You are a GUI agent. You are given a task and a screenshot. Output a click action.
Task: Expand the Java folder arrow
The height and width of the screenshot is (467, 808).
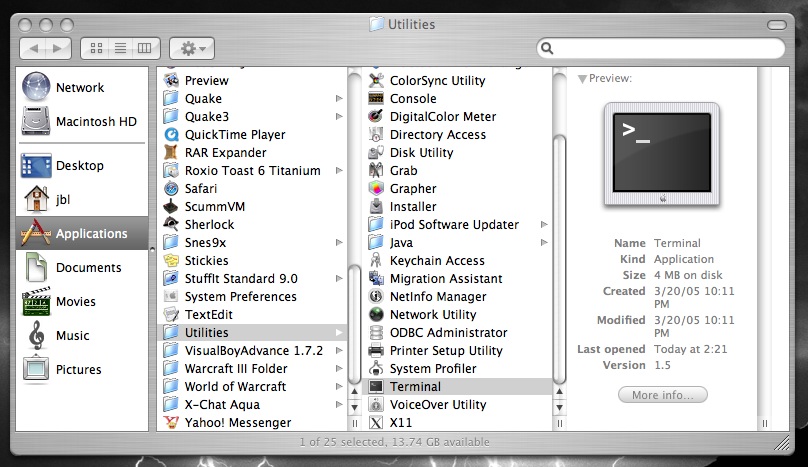click(544, 242)
